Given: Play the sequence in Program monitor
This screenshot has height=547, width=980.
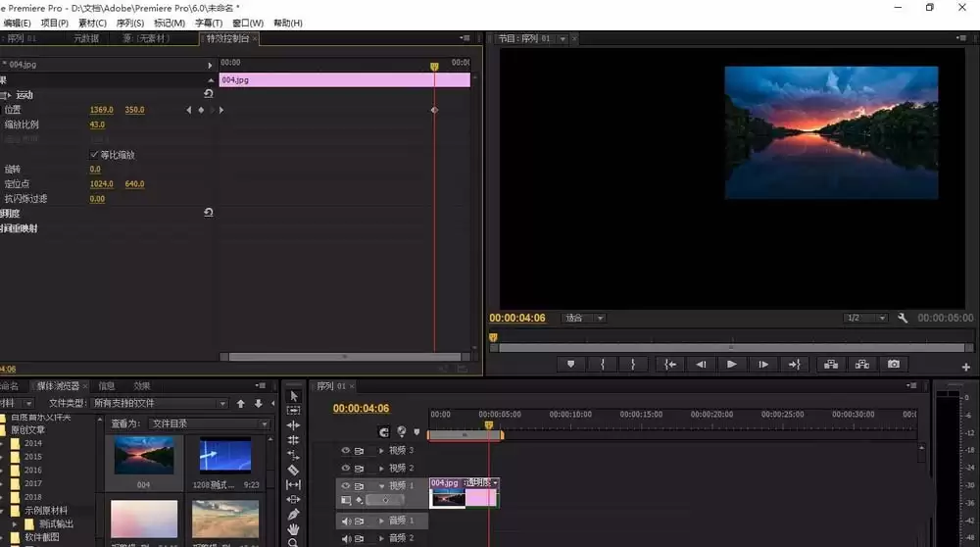Looking at the screenshot, I should (731, 364).
